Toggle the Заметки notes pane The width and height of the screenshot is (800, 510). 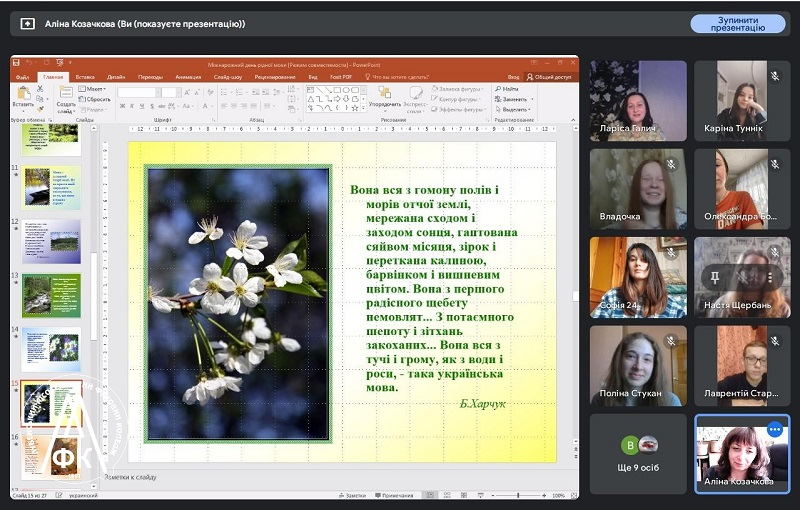353,495
